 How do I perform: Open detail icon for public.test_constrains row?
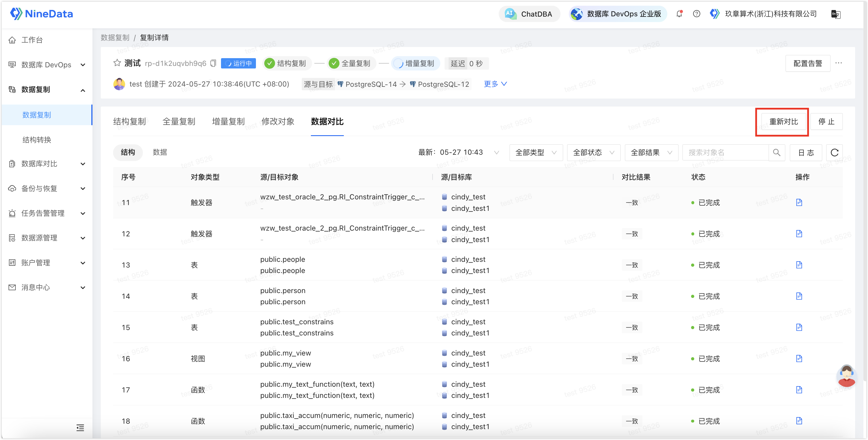click(x=799, y=327)
